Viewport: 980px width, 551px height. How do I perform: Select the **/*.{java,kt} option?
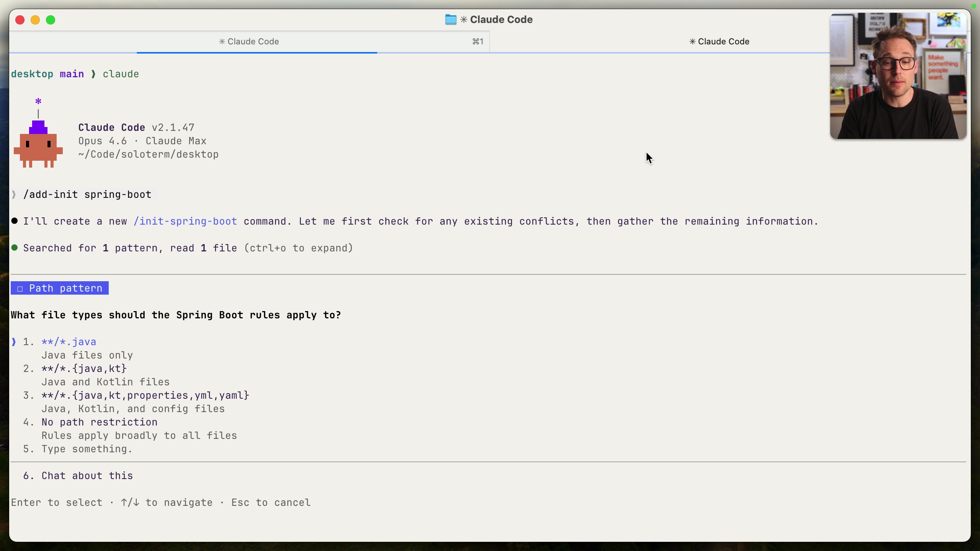point(84,368)
